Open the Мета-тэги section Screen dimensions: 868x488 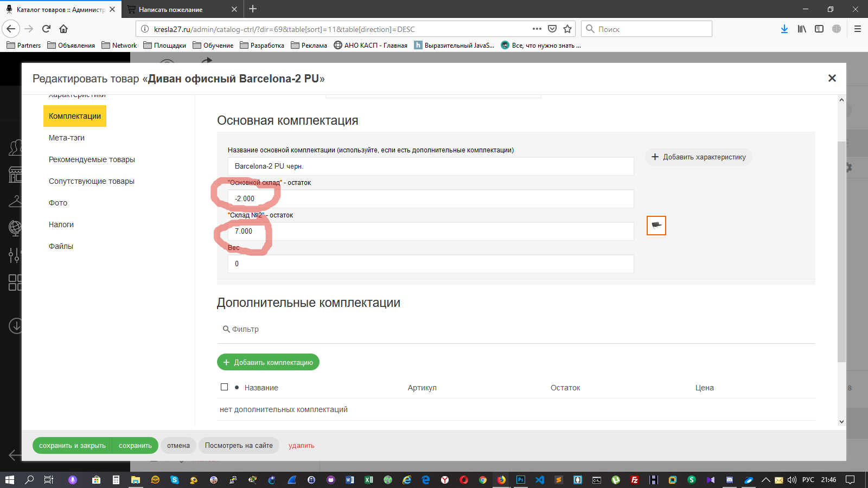tap(67, 138)
